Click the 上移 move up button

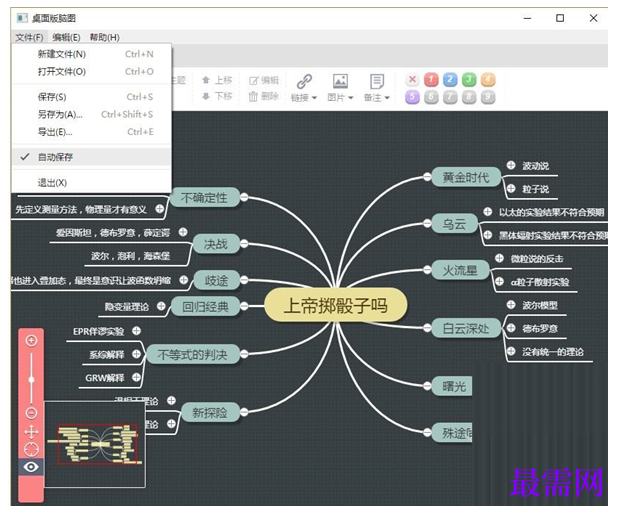217,80
